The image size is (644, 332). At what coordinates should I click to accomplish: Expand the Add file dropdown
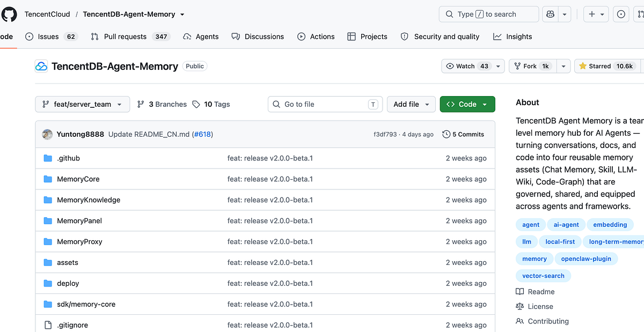(x=411, y=104)
